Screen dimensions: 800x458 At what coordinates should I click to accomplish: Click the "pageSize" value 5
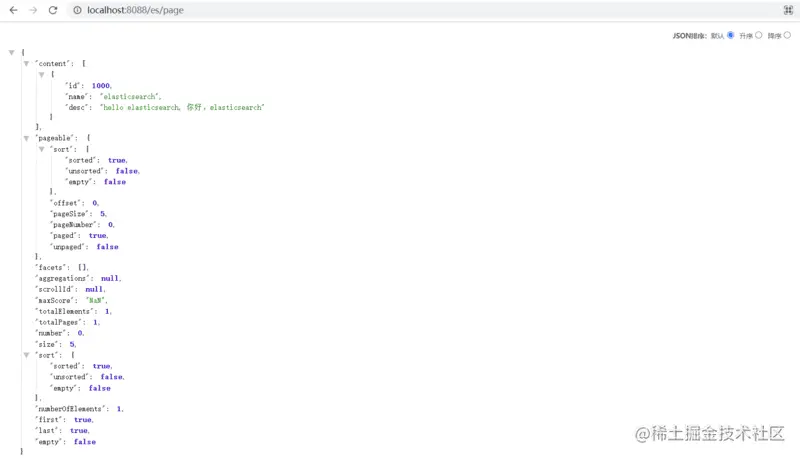click(103, 214)
